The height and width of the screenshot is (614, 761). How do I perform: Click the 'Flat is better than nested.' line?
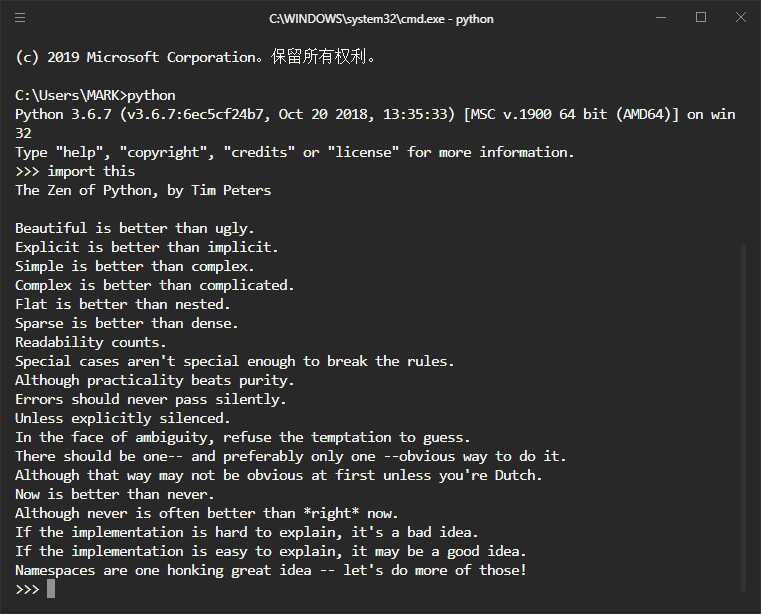(x=123, y=304)
